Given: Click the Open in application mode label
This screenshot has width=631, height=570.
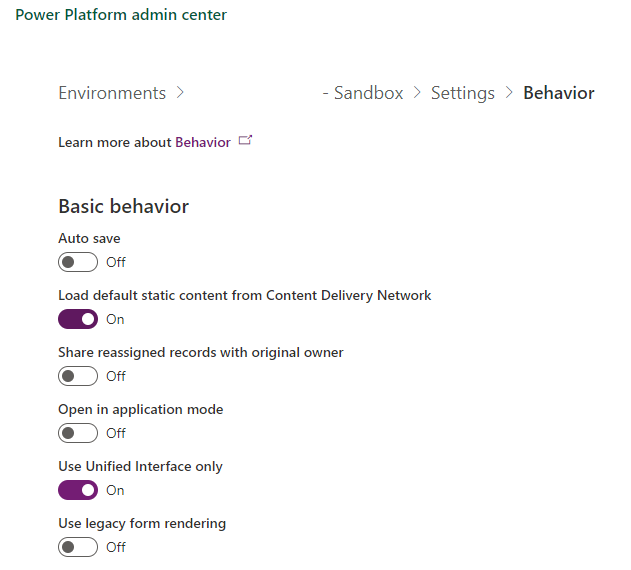Looking at the screenshot, I should pyautogui.click(x=140, y=409).
